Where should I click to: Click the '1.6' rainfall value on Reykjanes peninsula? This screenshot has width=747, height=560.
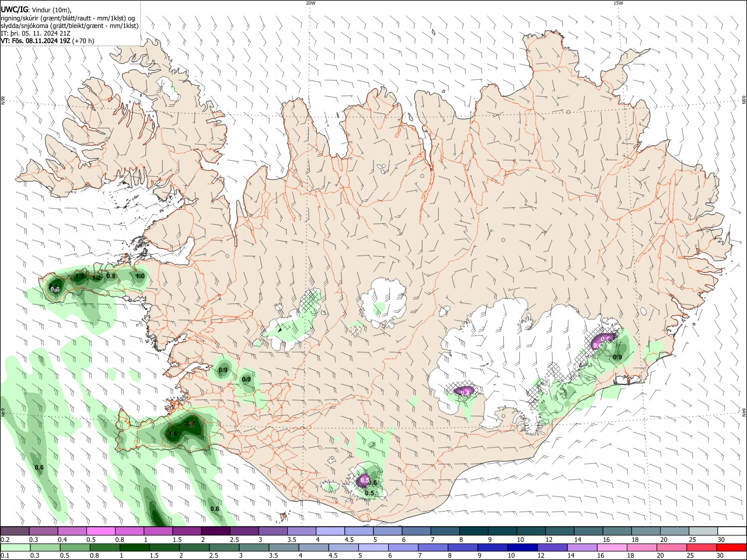pos(173,434)
